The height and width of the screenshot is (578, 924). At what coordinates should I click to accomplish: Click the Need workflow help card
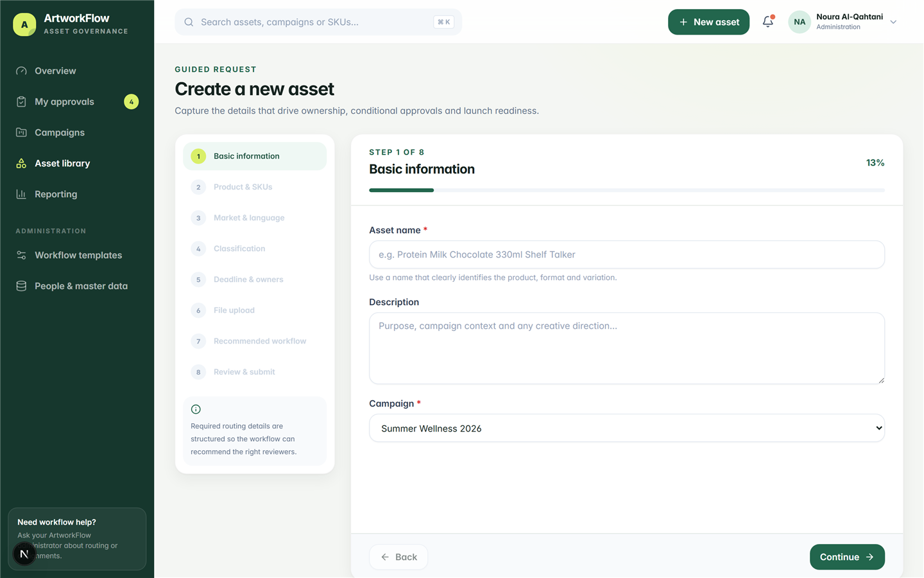tap(77, 539)
